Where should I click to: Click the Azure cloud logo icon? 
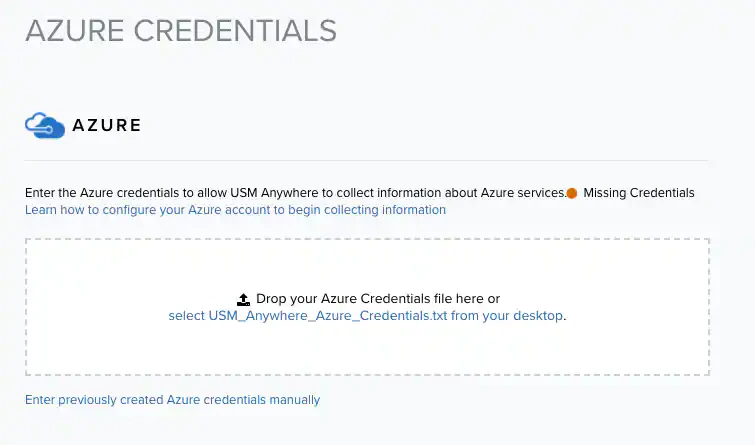point(44,125)
